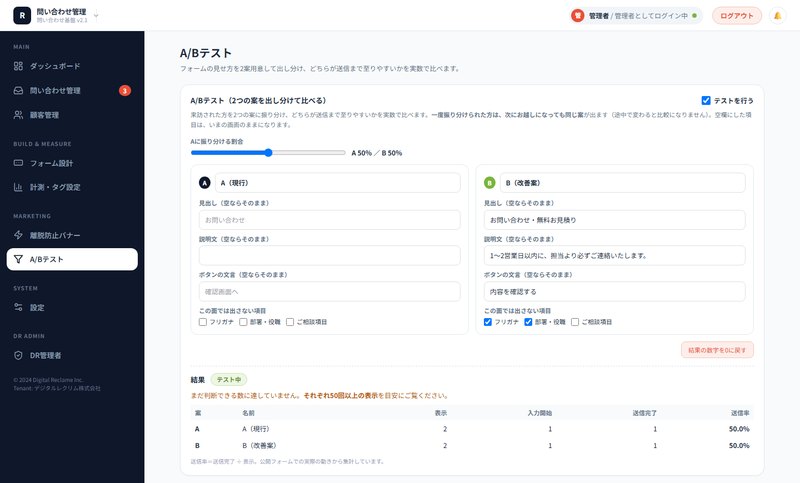This screenshot has width=800, height=483.
Task: Open ダッシュボード in the sidebar
Action: [72, 66]
